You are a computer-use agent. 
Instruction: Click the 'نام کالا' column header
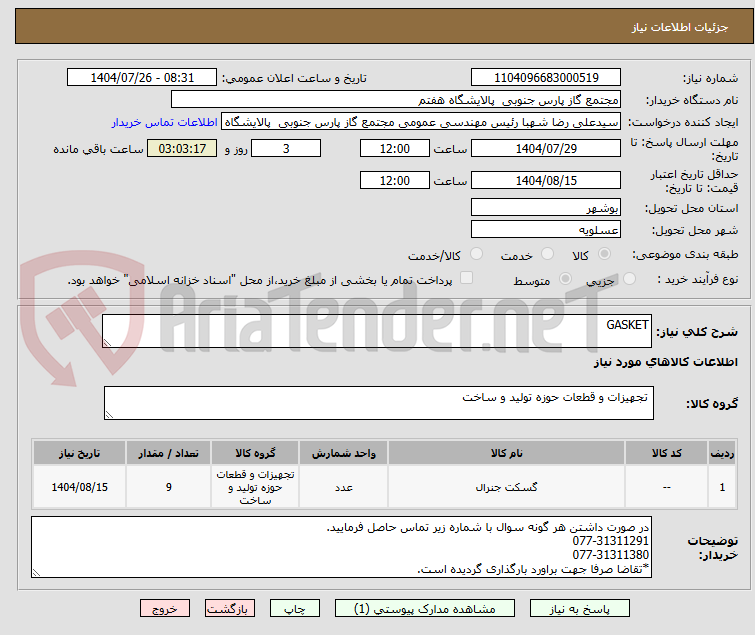506,453
